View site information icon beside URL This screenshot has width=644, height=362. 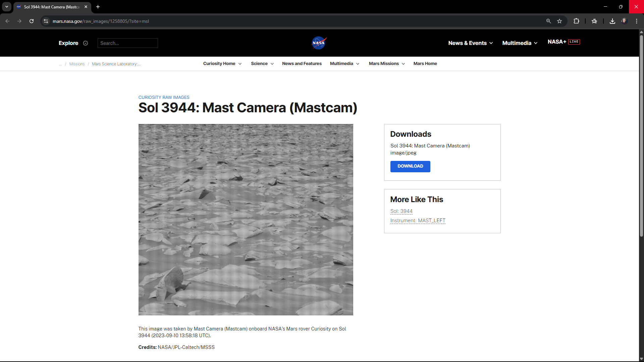click(x=46, y=21)
